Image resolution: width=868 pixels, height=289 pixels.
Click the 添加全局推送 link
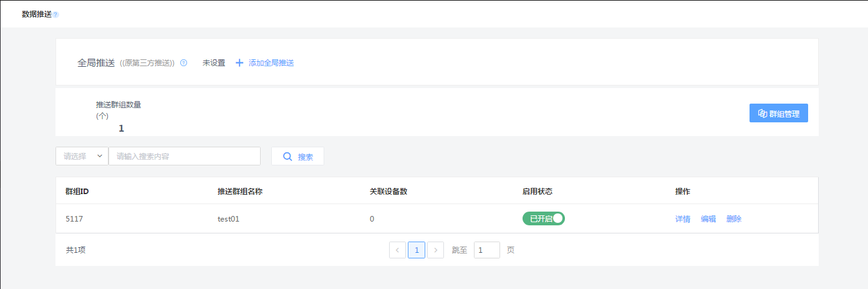tap(271, 63)
